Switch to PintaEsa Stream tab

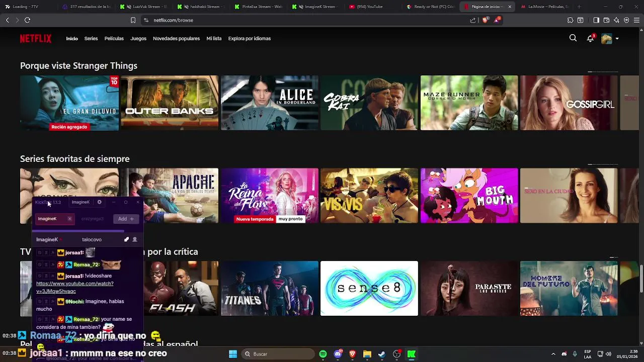pos(259,7)
